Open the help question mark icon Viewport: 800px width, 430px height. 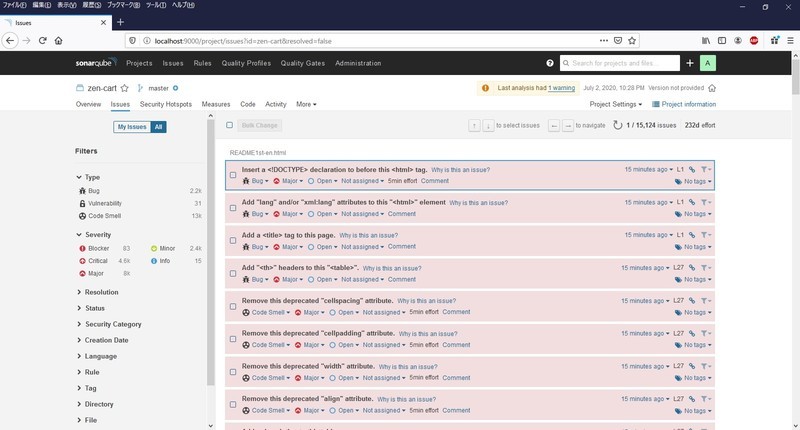[x=549, y=63]
